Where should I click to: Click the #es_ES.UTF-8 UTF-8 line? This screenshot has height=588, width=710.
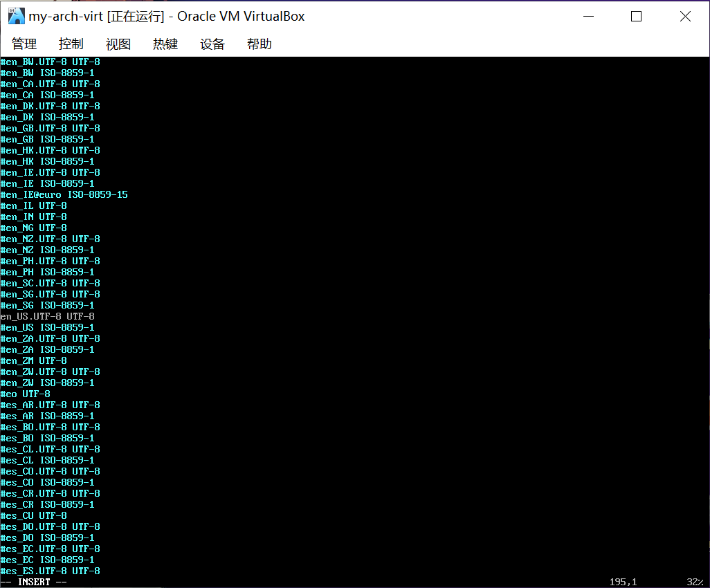click(50, 571)
